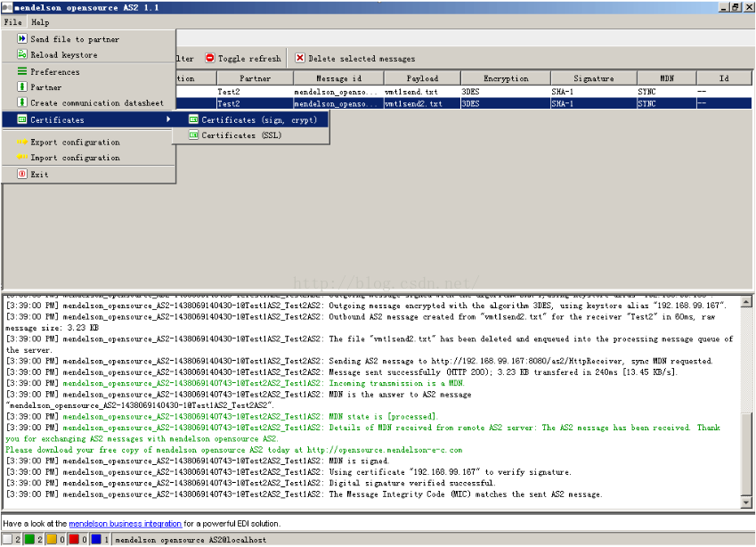This screenshot has height=547, width=756.
Task: Click the Certificates (SSL) icon
Action: pos(193,135)
